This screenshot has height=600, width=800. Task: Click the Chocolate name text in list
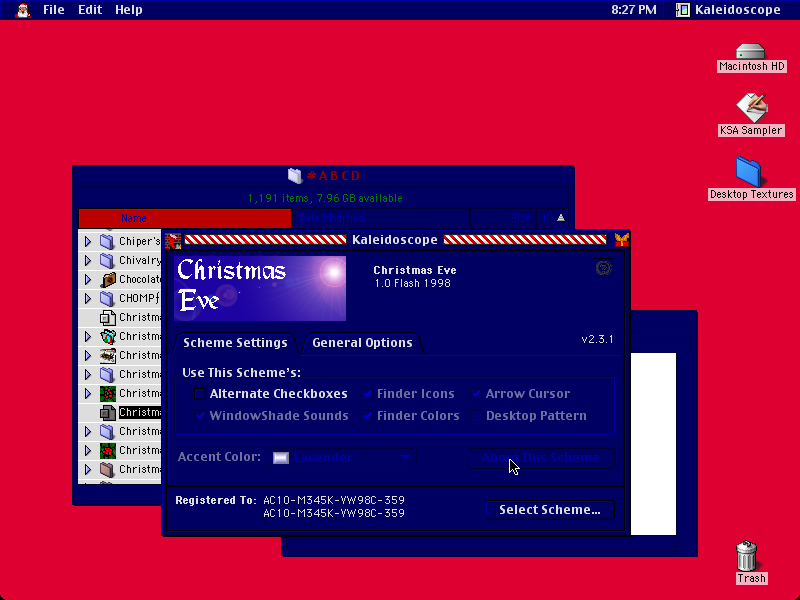click(140, 279)
